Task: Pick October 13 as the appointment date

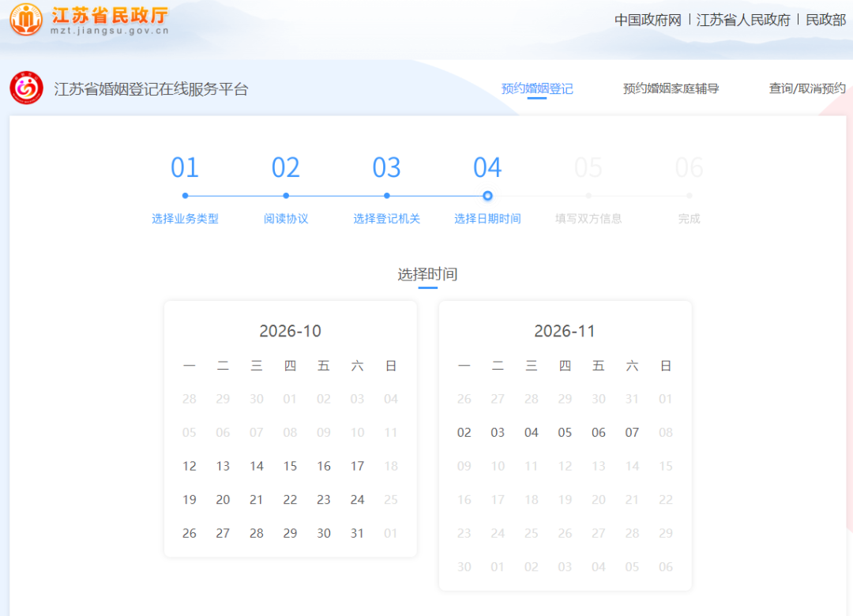Action: [x=223, y=467]
